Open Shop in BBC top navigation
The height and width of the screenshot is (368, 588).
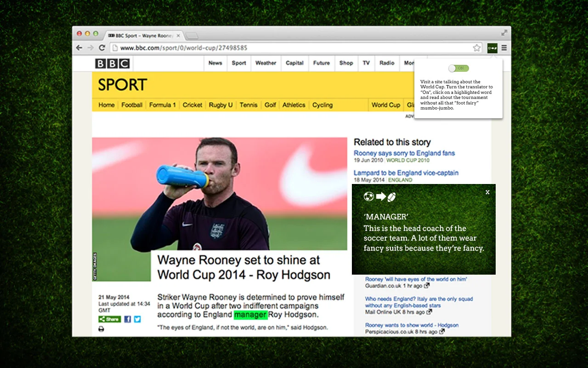pyautogui.click(x=346, y=63)
